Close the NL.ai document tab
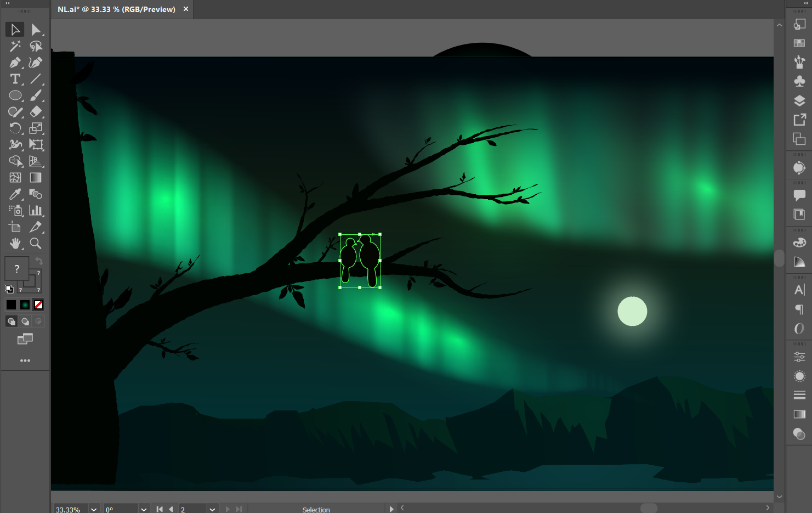 tap(186, 9)
